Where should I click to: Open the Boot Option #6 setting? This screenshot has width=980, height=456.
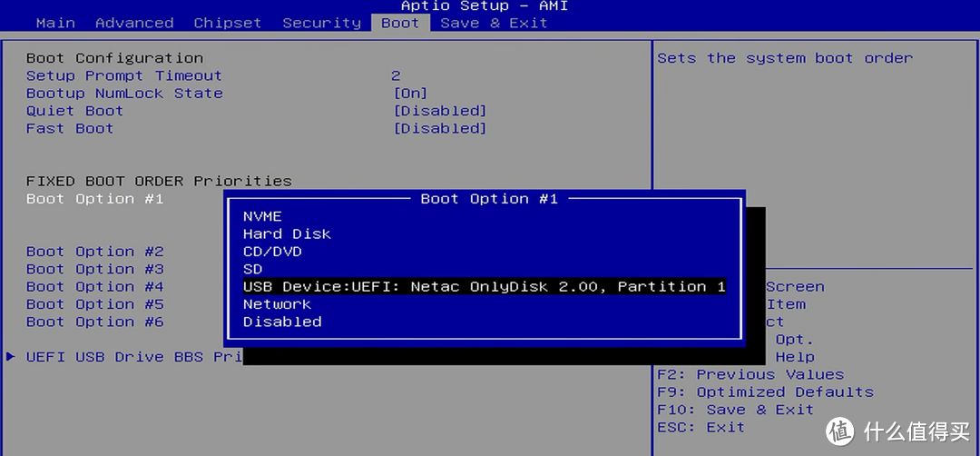click(x=94, y=322)
